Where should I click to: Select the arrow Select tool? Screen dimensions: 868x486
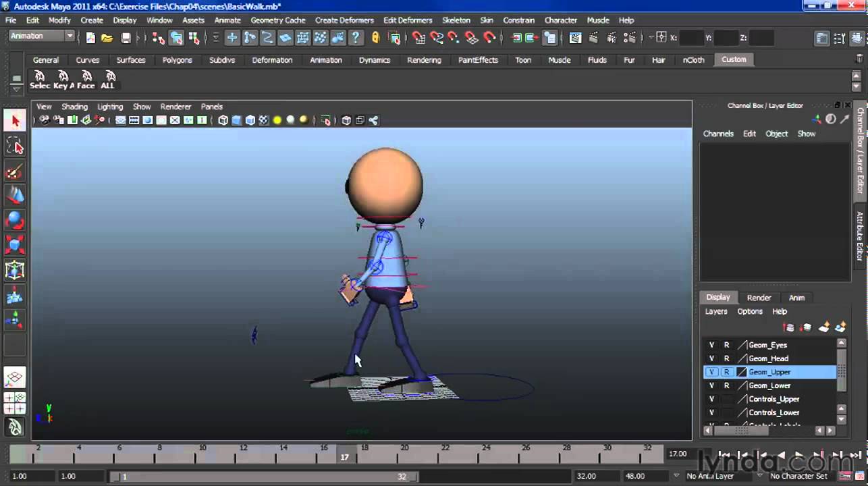15,121
